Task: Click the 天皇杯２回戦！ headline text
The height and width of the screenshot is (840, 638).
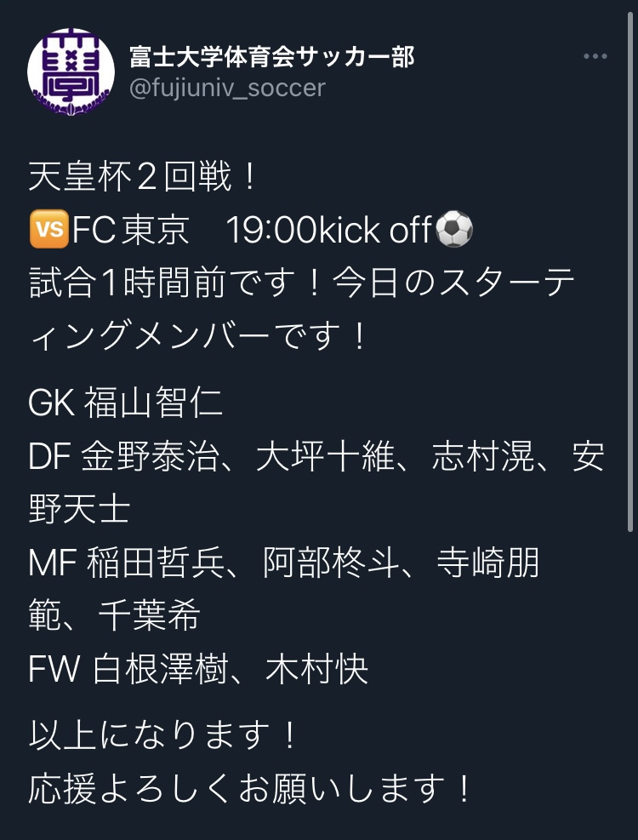Action: pyautogui.click(x=144, y=177)
